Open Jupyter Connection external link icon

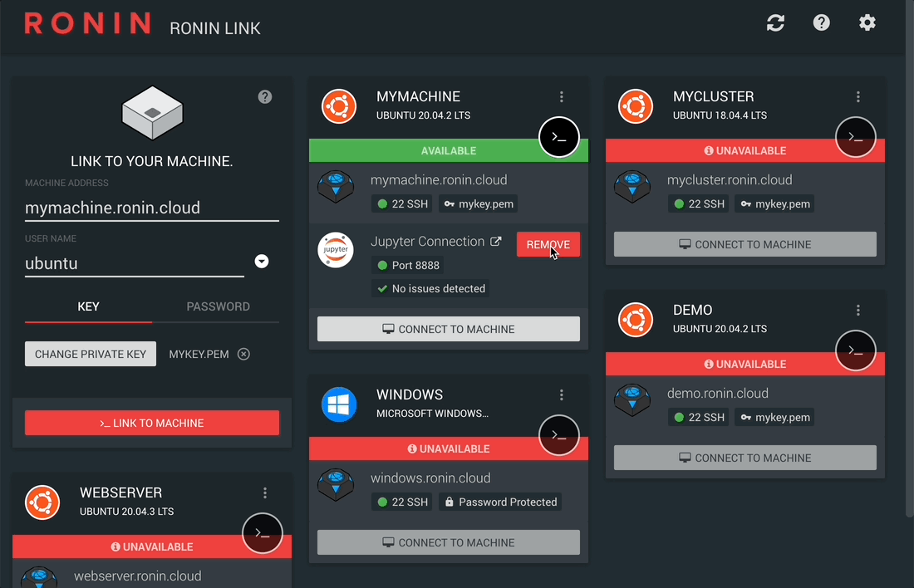495,241
